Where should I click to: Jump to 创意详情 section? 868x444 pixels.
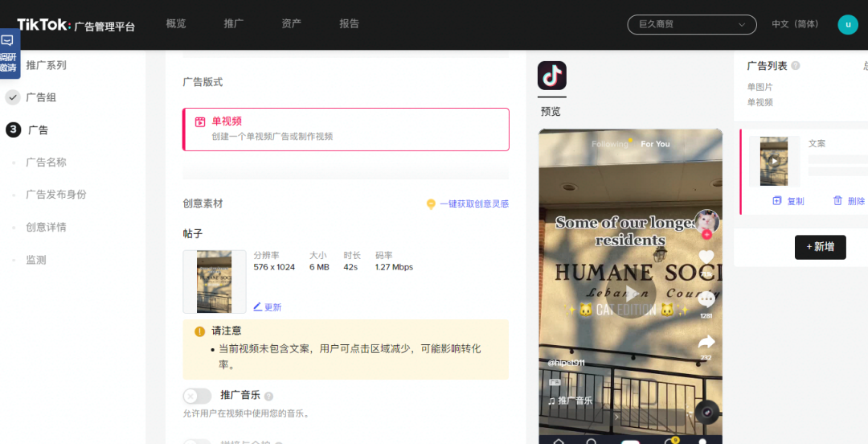(x=46, y=228)
